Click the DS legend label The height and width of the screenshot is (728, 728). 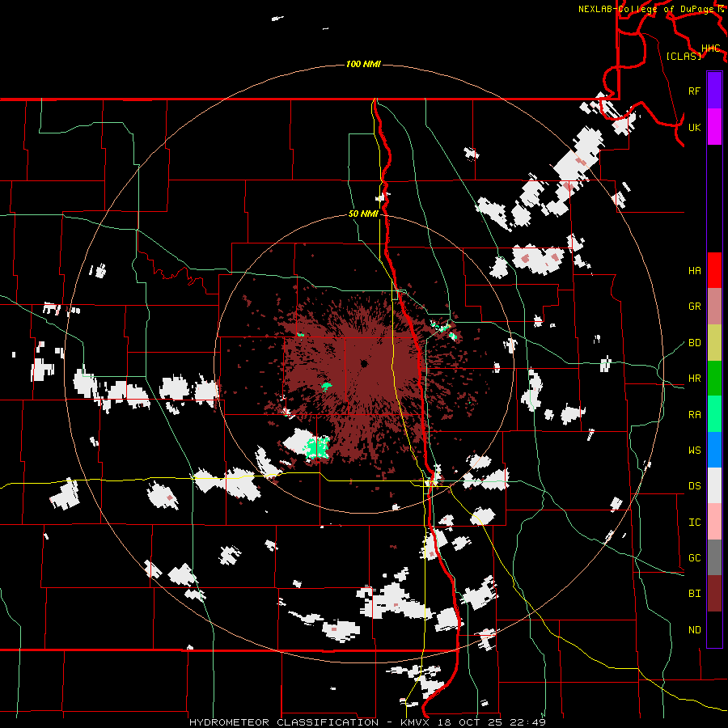pyautogui.click(x=695, y=486)
